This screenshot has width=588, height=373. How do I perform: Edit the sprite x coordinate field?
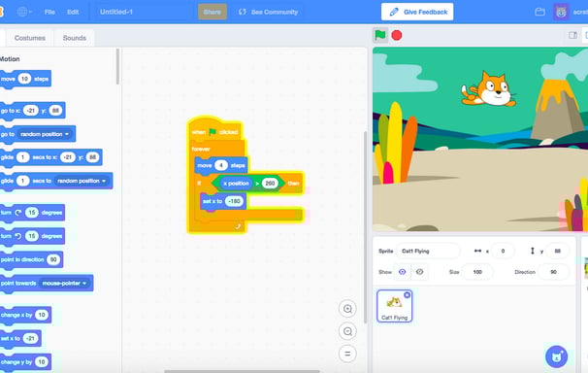[x=503, y=251]
